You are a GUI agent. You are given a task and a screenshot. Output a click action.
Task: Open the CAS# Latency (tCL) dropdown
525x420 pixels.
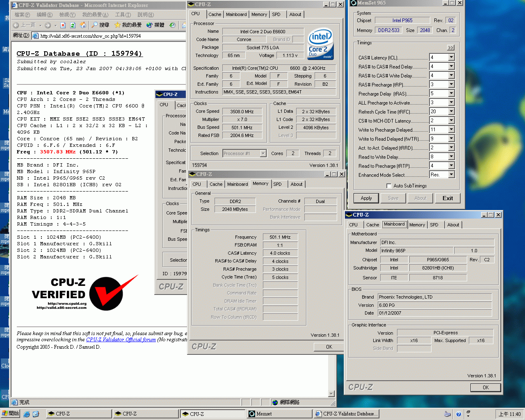(451, 57)
